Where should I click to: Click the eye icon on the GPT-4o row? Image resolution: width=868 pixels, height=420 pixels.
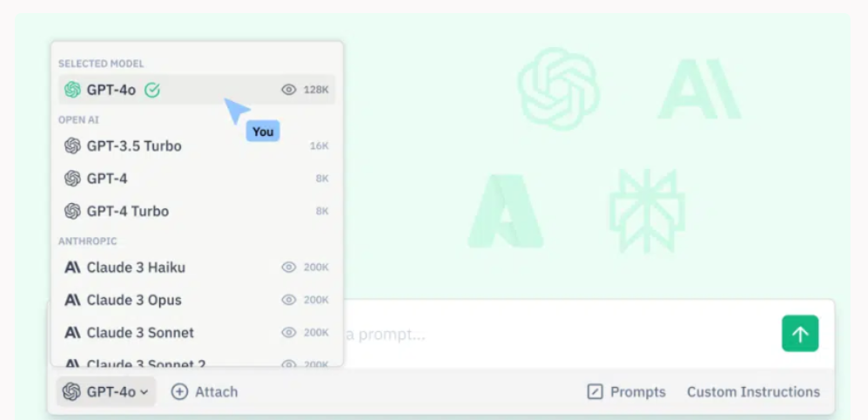(x=289, y=90)
